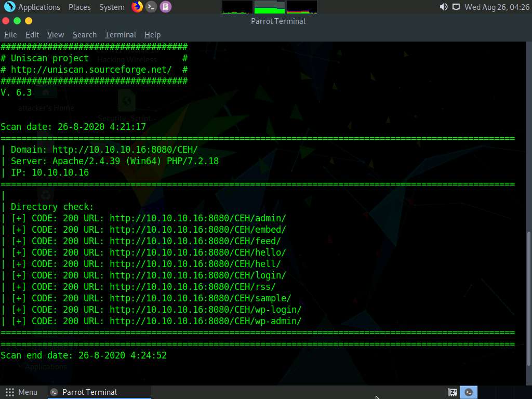
Task: Open the Search menu in terminal
Action: click(x=85, y=35)
